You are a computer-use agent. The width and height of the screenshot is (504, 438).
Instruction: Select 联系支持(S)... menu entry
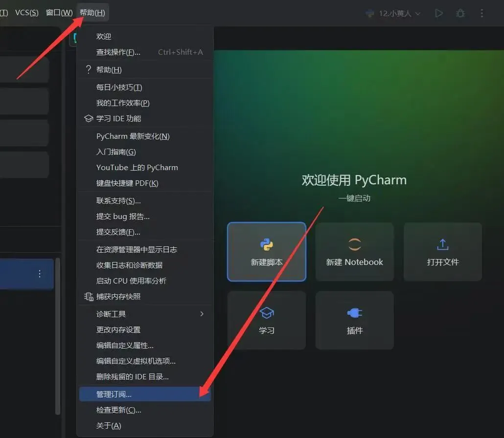click(145, 201)
